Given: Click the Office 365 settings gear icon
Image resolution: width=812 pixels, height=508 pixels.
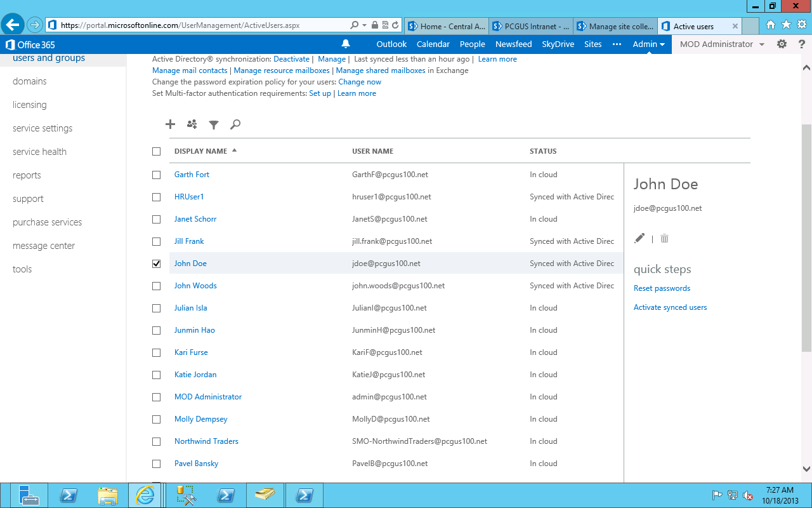Looking at the screenshot, I should [782, 44].
